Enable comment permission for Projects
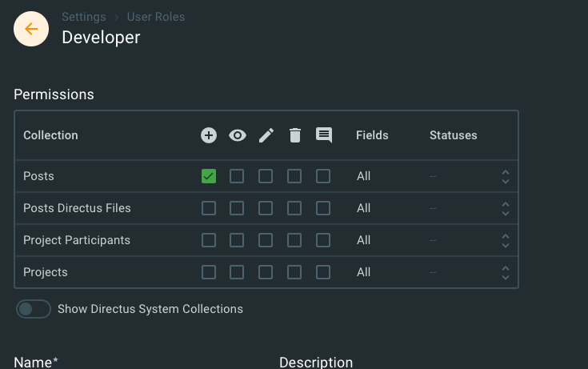 [323, 272]
